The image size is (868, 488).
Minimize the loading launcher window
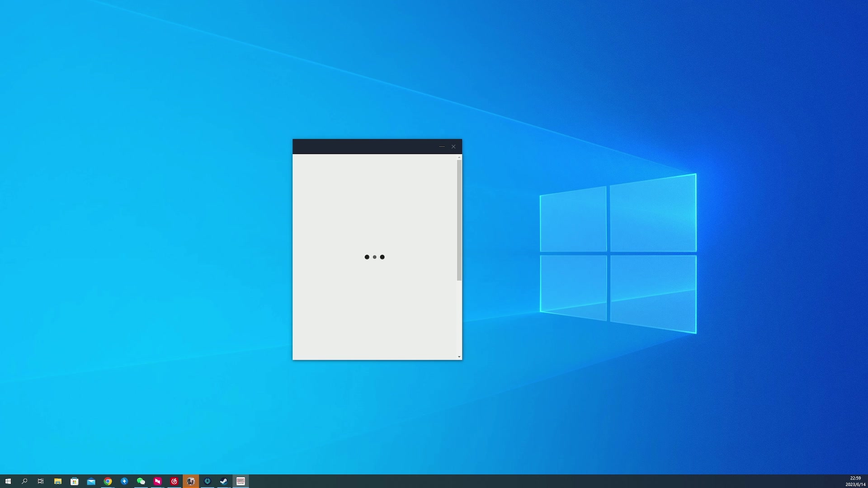click(442, 146)
